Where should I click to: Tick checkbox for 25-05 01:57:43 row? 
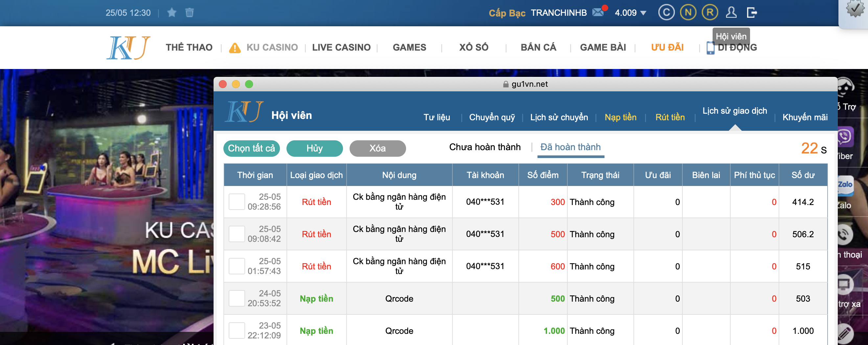237,266
